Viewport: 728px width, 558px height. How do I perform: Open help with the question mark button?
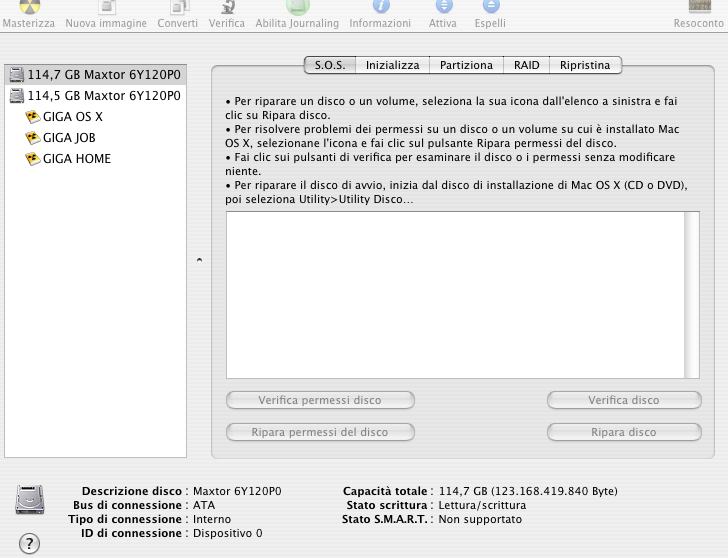[x=30, y=543]
